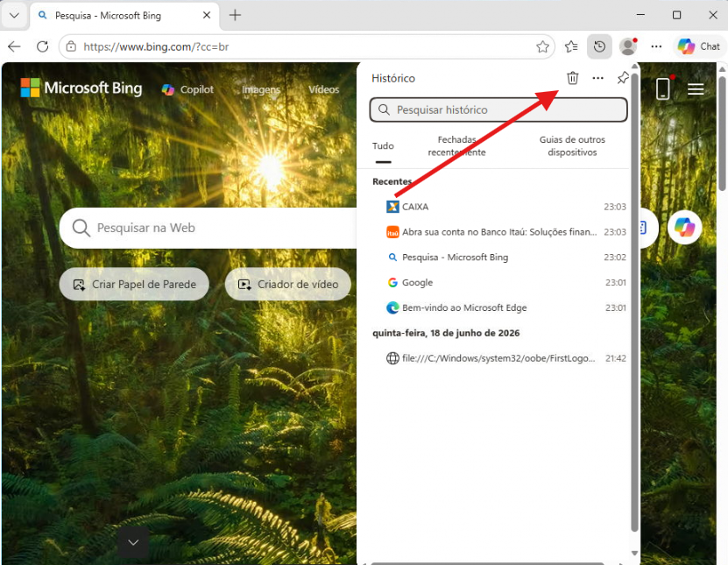Open the Bing mobile phone icon
This screenshot has width=728, height=565.
(x=663, y=88)
